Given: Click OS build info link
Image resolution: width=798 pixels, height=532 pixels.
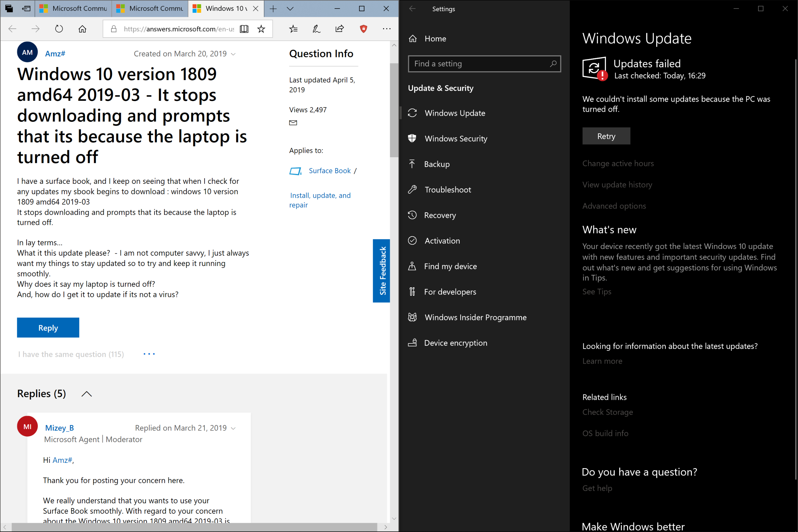Looking at the screenshot, I should click(605, 433).
